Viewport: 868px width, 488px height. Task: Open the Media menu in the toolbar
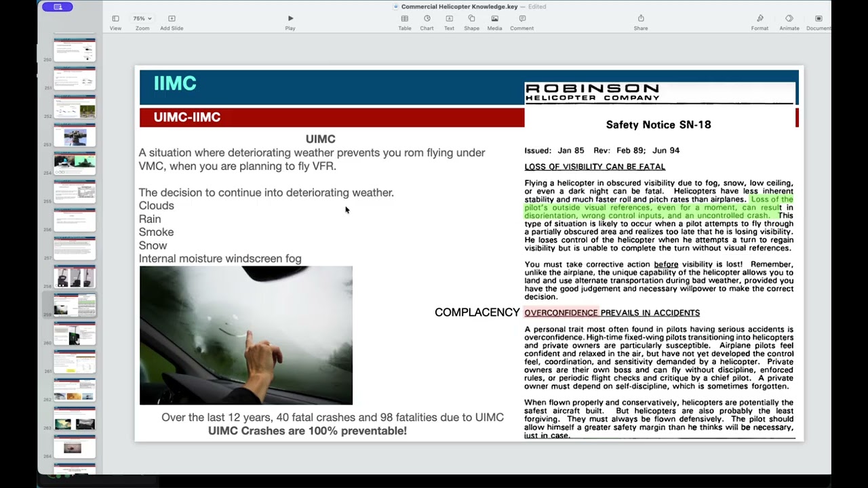coord(494,22)
